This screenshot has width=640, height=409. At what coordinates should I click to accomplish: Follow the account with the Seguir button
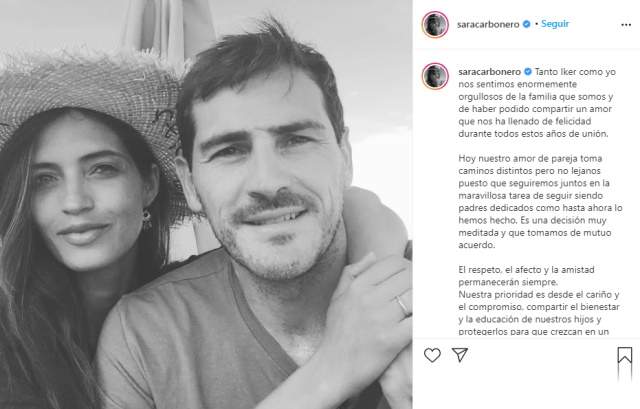555,24
